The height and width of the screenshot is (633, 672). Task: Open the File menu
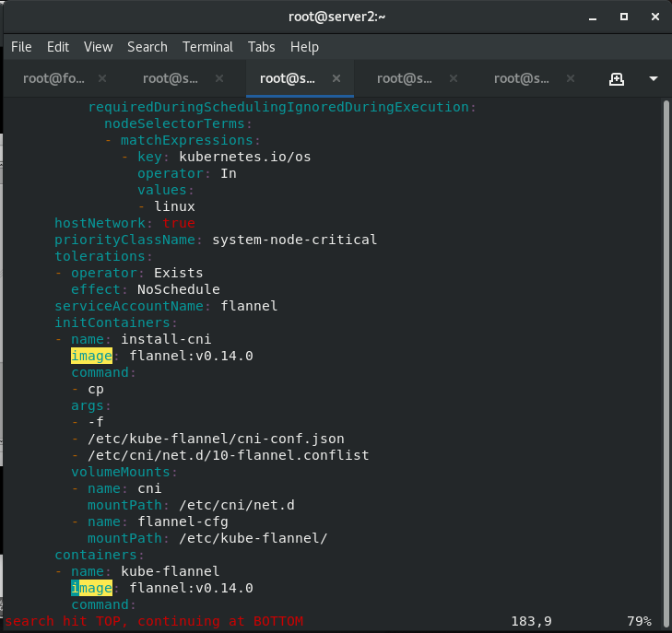point(21,47)
